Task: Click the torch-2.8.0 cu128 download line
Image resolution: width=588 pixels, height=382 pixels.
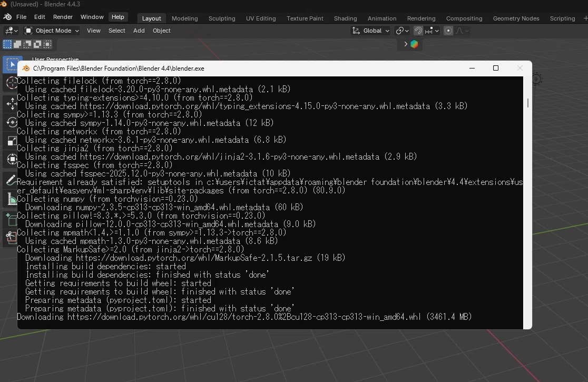Action: (244, 317)
